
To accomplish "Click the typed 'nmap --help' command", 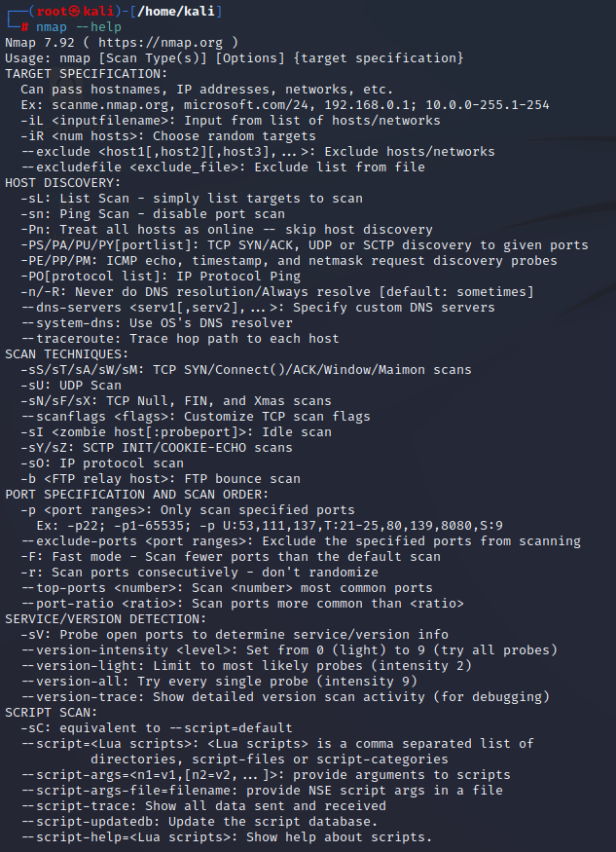I will tap(79, 26).
